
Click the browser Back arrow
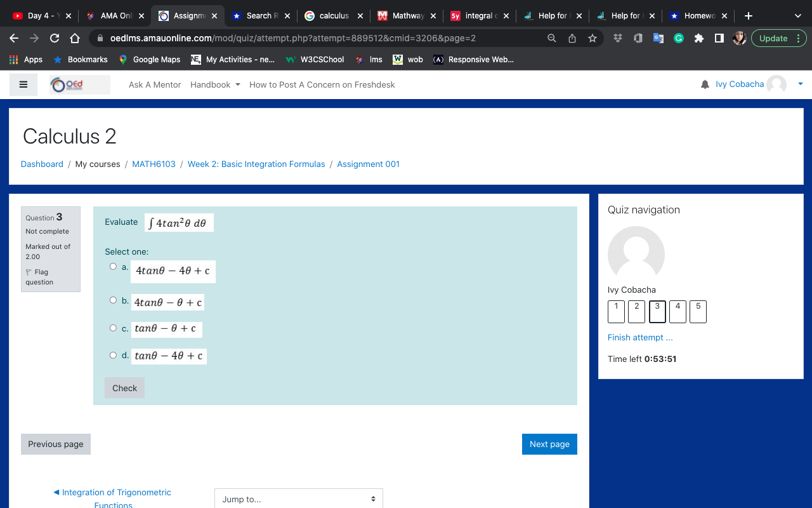coord(14,38)
